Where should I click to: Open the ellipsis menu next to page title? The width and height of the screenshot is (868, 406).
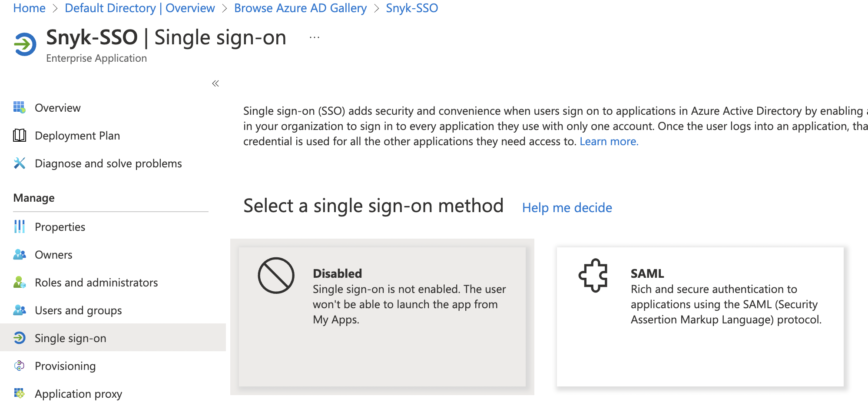coord(314,37)
